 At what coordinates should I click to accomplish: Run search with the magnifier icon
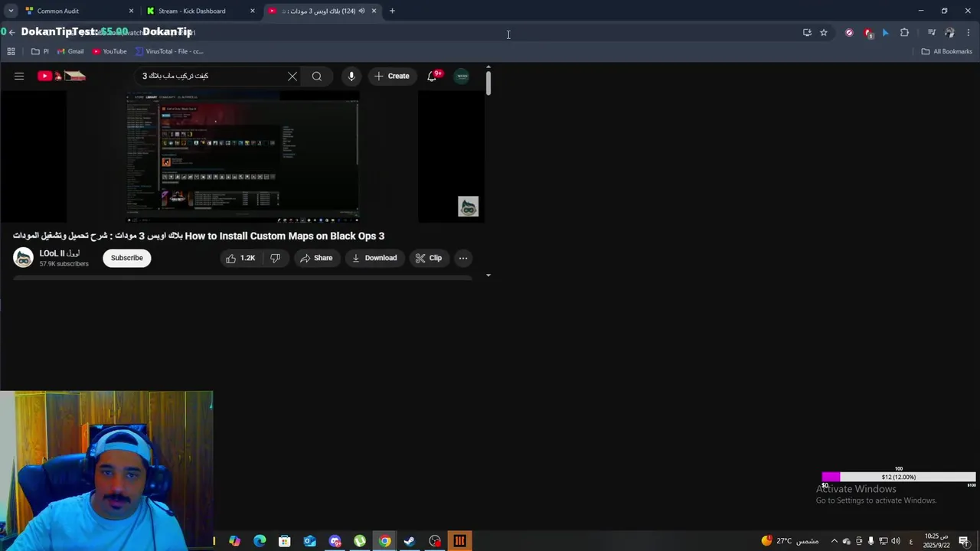317,76
